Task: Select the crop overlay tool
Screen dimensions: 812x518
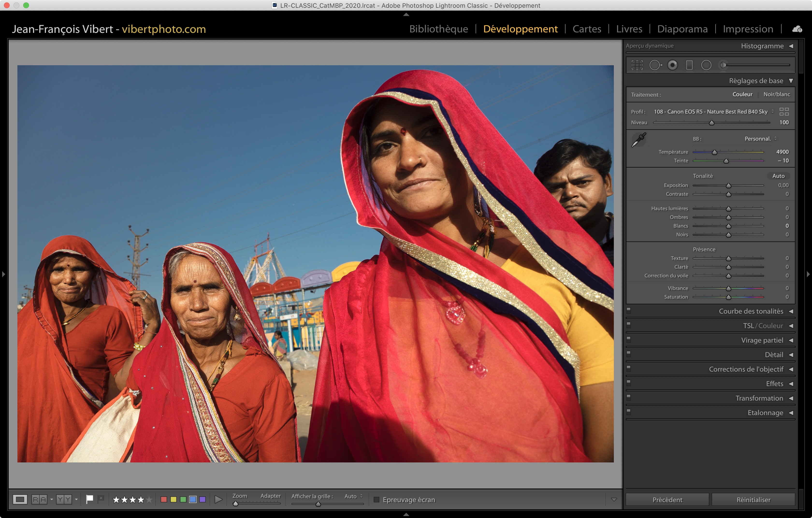Action: [637, 65]
